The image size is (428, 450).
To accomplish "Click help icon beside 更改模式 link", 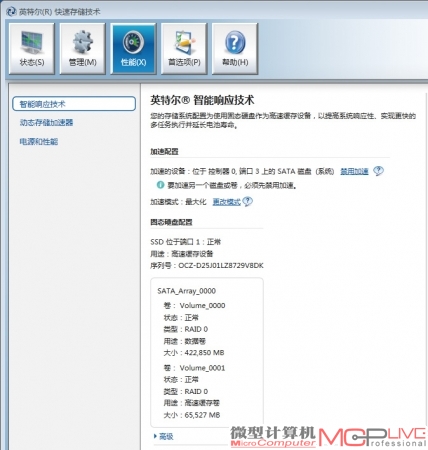I will [248, 201].
